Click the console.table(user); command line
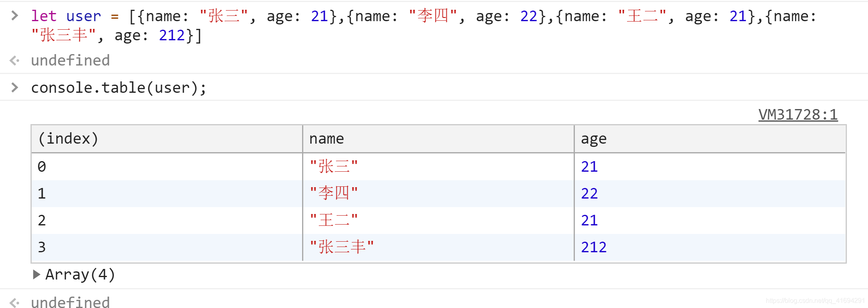Image resolution: width=868 pixels, height=308 pixels. 119,88
